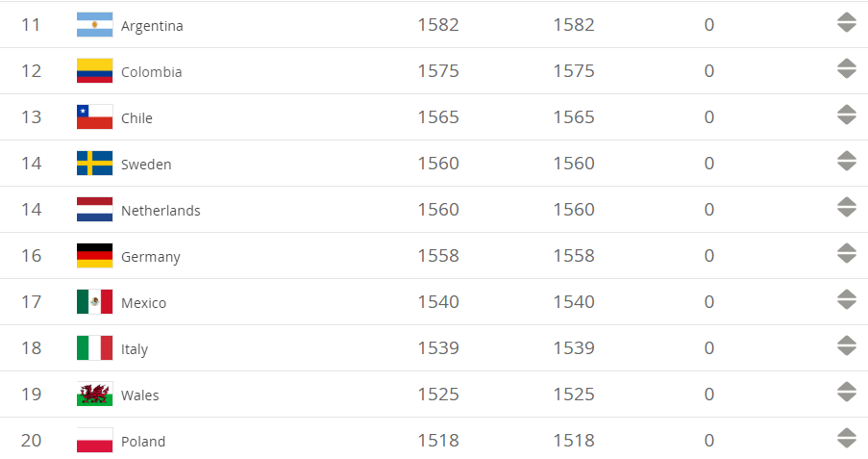Open the Wales team link
Viewport: 868px width, 459px height.
pyautogui.click(x=140, y=395)
